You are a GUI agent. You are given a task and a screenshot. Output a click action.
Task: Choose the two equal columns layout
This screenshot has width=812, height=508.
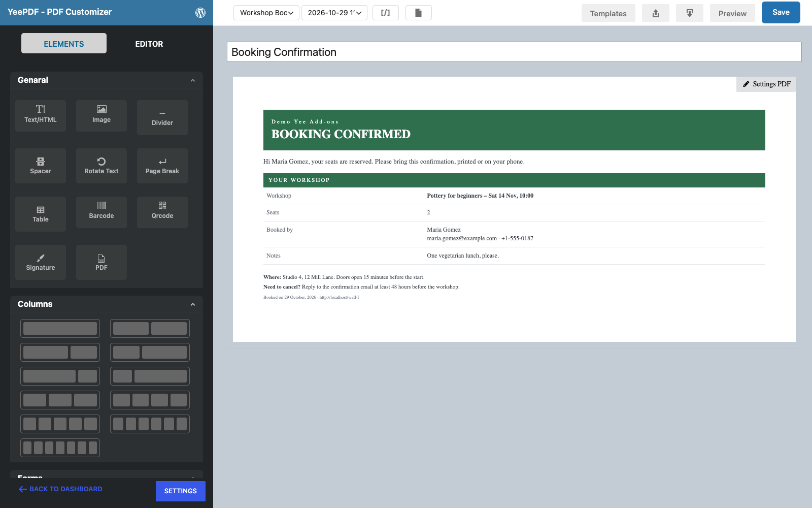(150, 328)
